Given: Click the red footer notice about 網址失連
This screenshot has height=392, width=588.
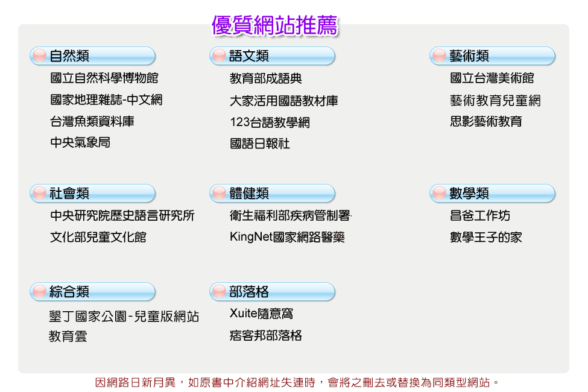Looking at the screenshot, I should pos(297,382).
